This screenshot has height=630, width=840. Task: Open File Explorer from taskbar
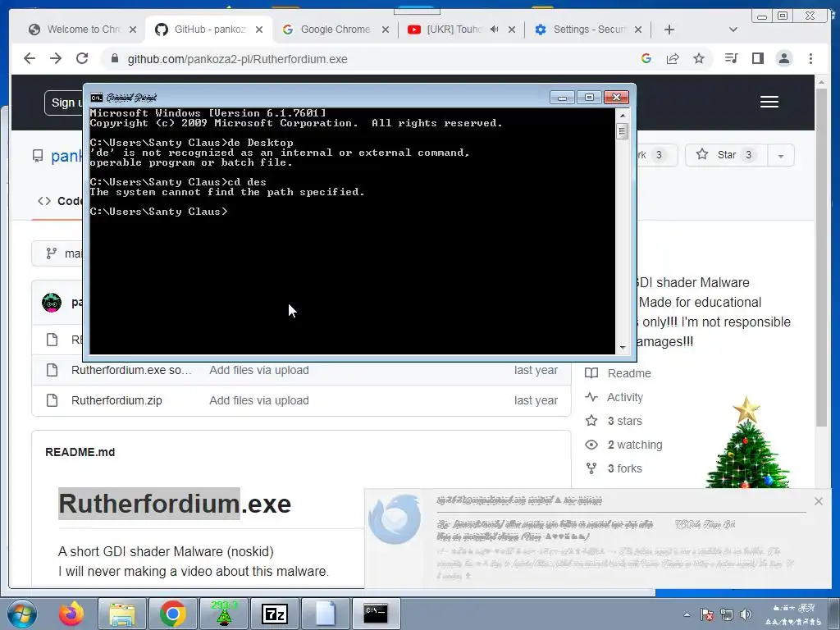[122, 614]
